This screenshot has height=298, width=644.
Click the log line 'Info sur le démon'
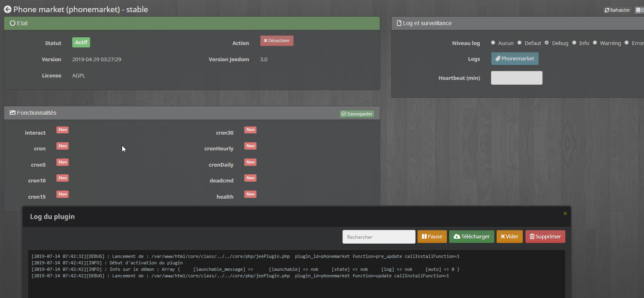pyautogui.click(x=246, y=269)
